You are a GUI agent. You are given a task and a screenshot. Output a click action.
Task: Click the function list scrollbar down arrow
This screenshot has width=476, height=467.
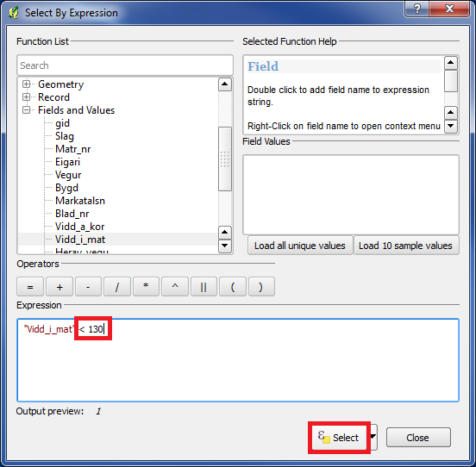coord(225,246)
